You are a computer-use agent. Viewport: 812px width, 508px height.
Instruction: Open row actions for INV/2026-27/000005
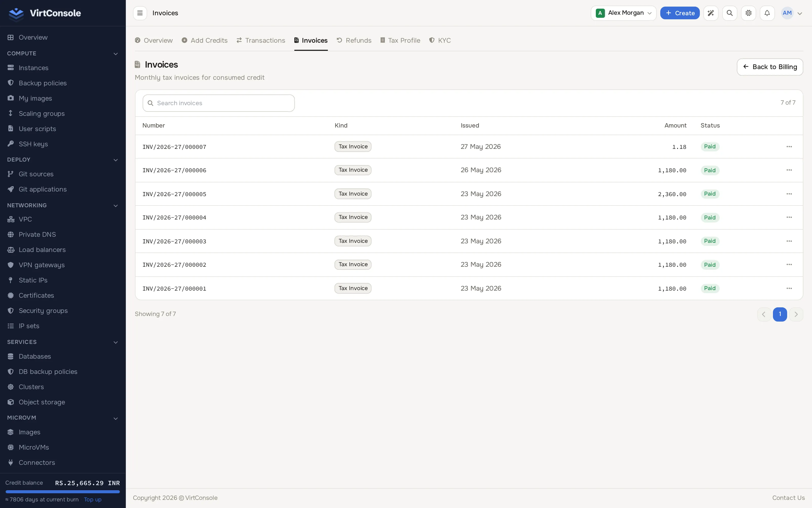789,194
